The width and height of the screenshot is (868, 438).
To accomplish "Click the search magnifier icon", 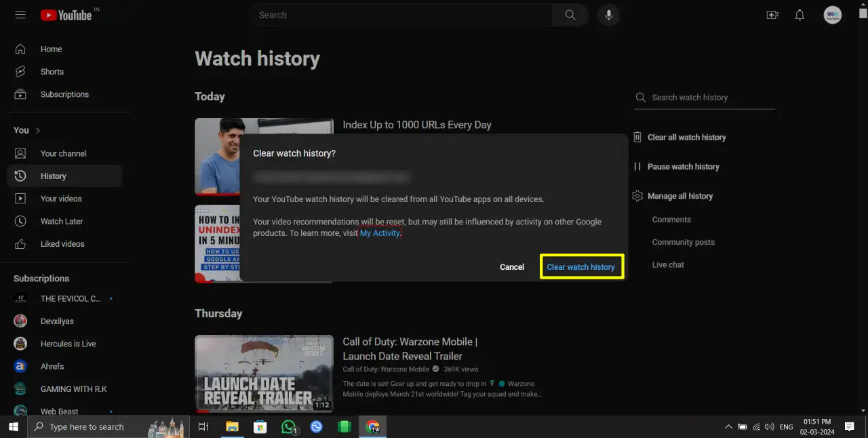I will [x=569, y=14].
